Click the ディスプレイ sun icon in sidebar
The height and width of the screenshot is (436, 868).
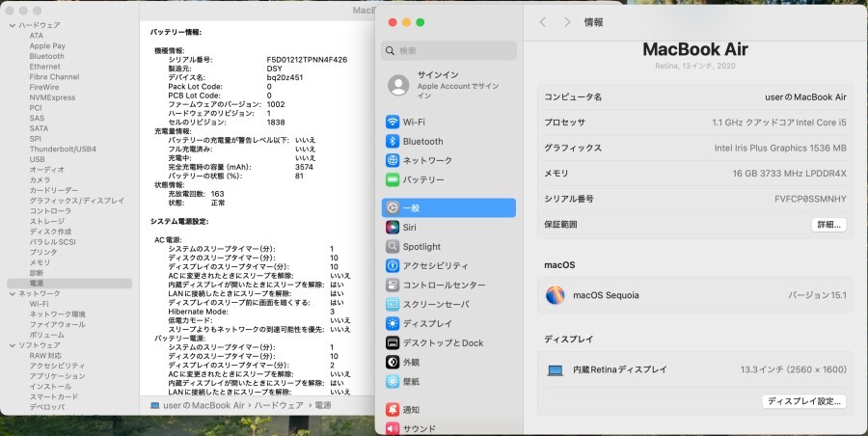tap(393, 323)
